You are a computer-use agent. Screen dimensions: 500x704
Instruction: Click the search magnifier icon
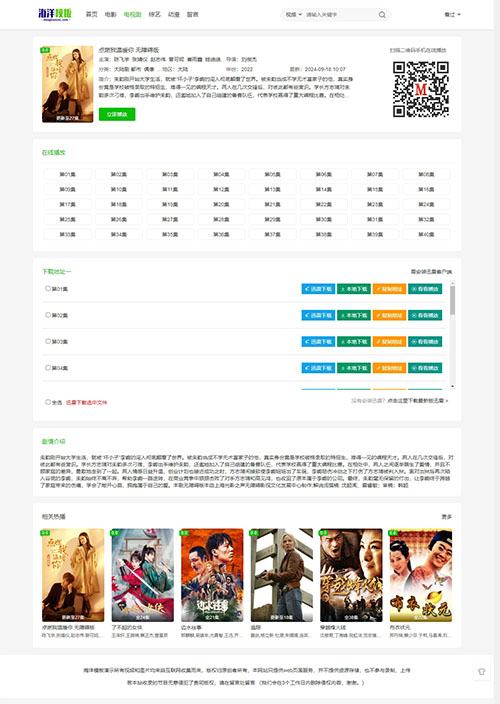(382, 15)
